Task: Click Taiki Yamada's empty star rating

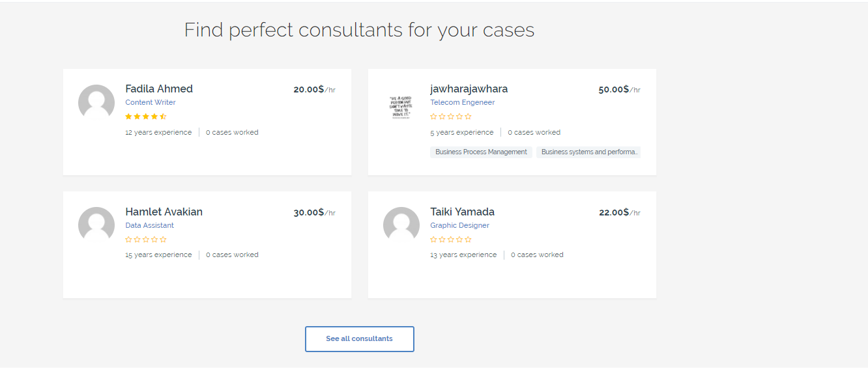Action: click(451, 240)
